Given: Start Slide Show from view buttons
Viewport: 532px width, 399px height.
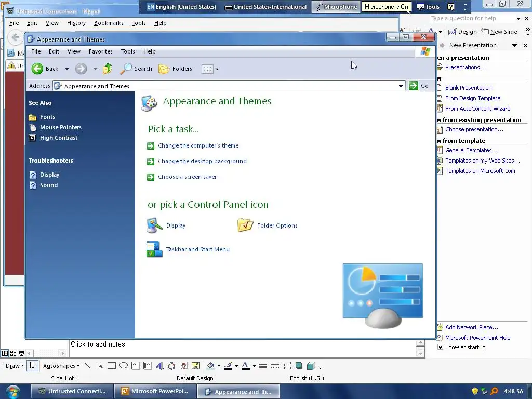Looking at the screenshot, I should click(x=21, y=353).
